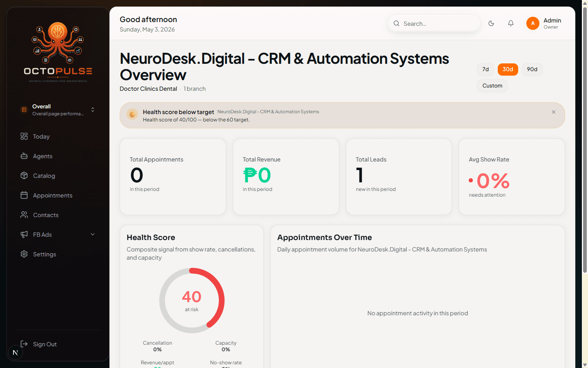This screenshot has height=368, width=588.
Task: Click the 'Sunday, May 3, 2026' date
Action: [147, 29]
